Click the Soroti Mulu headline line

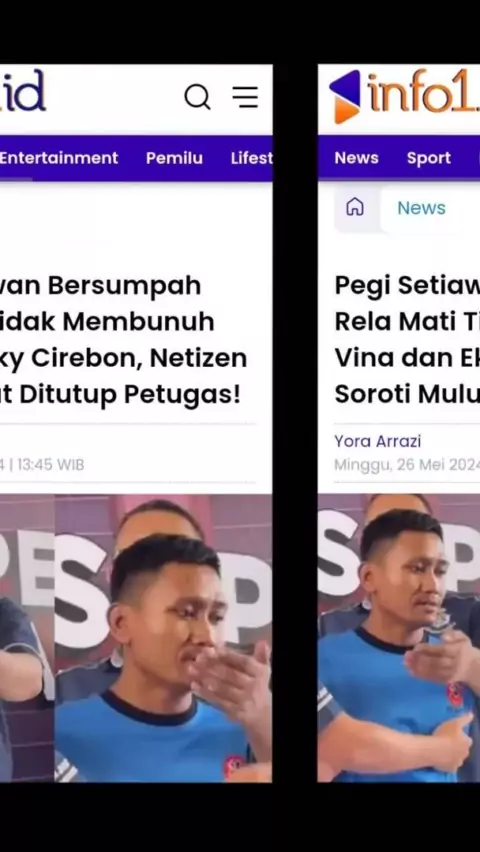pos(407,394)
